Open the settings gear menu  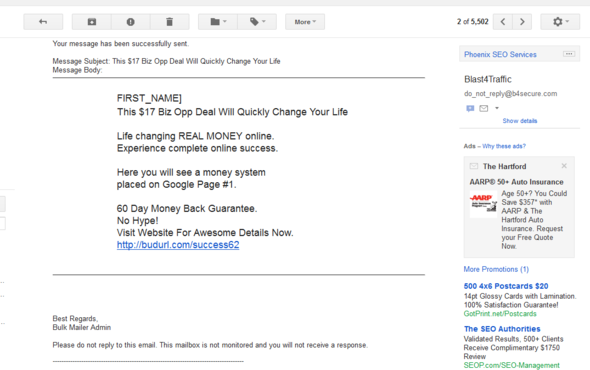[560, 22]
